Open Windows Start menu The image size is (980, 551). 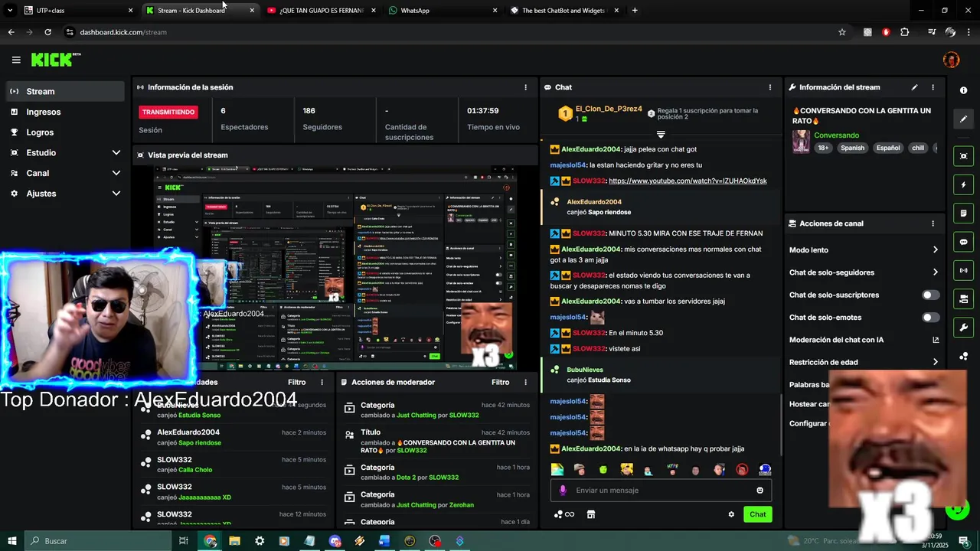[11, 541]
